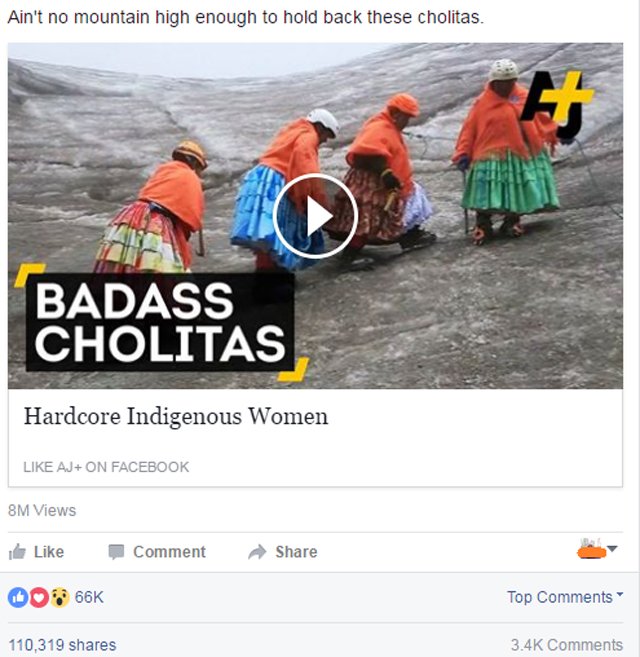Open the red Love heart reaction

[x=39, y=597]
